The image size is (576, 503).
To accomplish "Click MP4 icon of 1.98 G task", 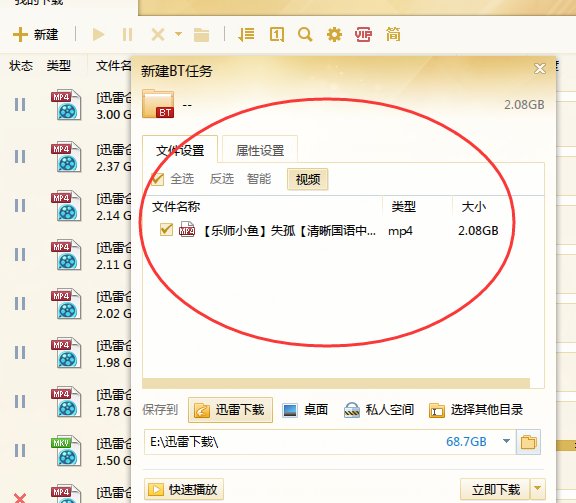I will click(x=66, y=353).
